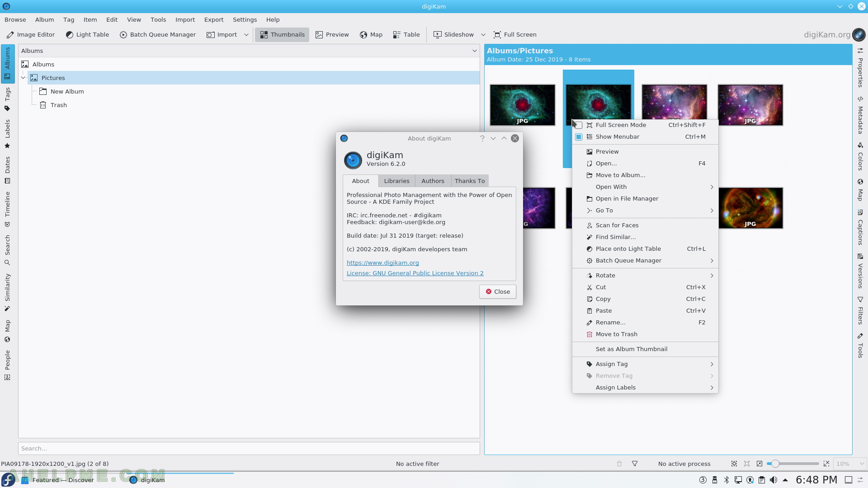
Task: Switch to the Libraries tab
Action: 396,181
